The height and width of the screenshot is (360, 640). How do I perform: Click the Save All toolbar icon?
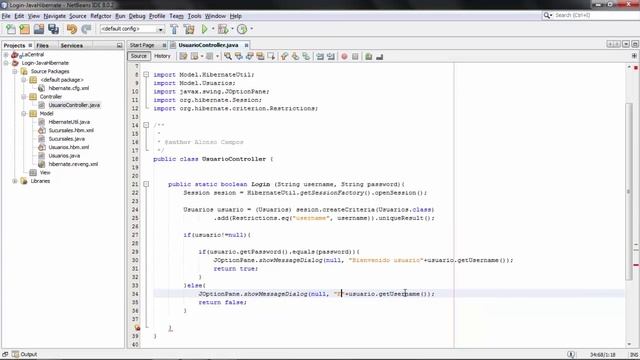click(53, 29)
